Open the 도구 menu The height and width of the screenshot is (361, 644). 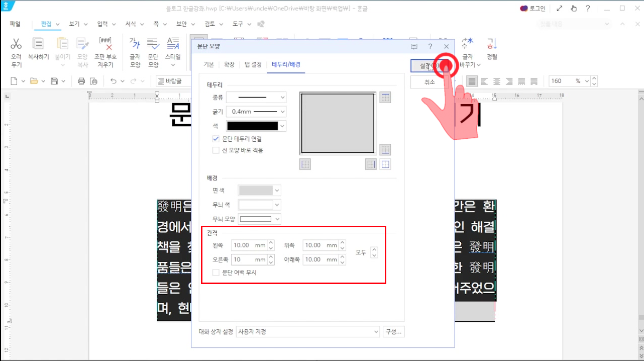click(x=241, y=24)
